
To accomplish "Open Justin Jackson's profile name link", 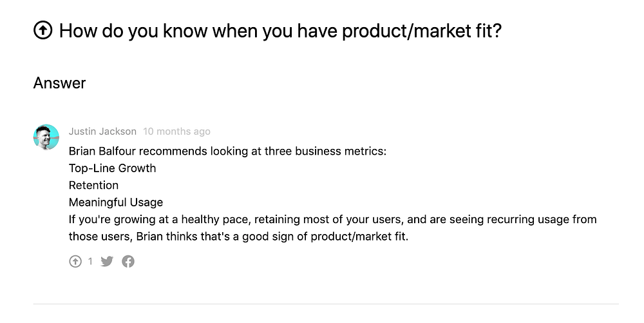I will point(102,132).
